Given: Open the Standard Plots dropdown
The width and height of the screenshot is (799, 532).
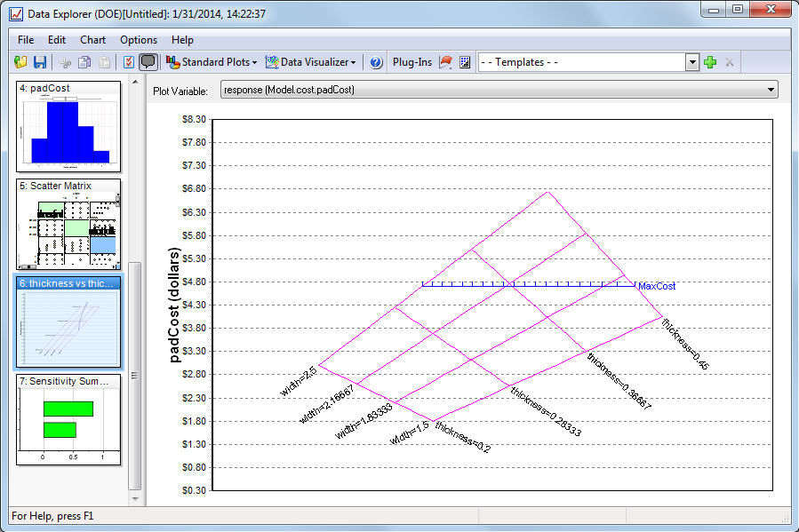Looking at the screenshot, I should tap(212, 62).
